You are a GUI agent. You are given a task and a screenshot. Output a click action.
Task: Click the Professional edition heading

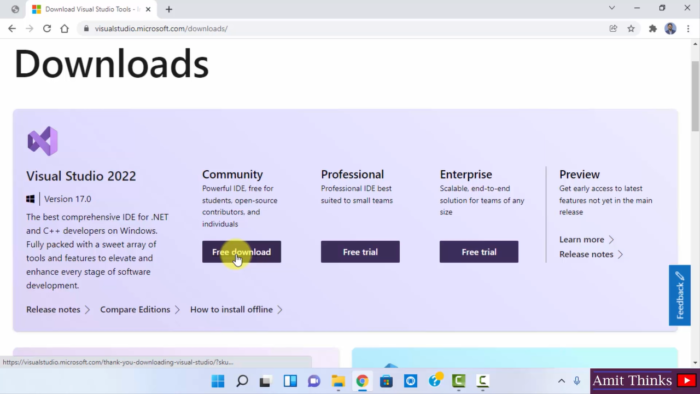352,174
